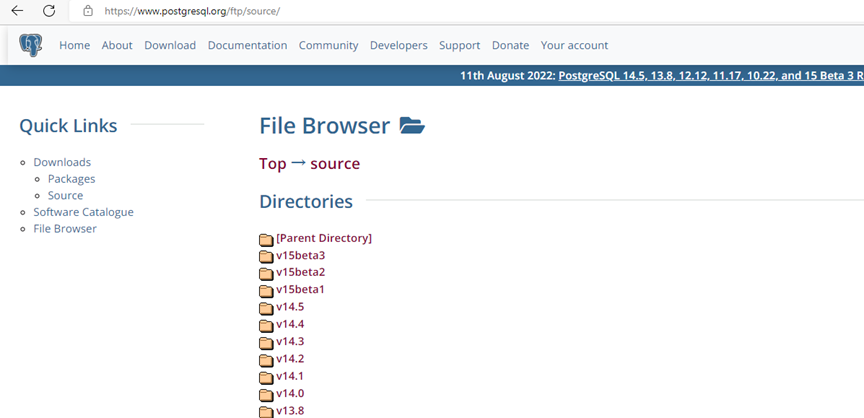This screenshot has width=864, height=418.
Task: Click Source in Quick Links
Action: pos(66,195)
